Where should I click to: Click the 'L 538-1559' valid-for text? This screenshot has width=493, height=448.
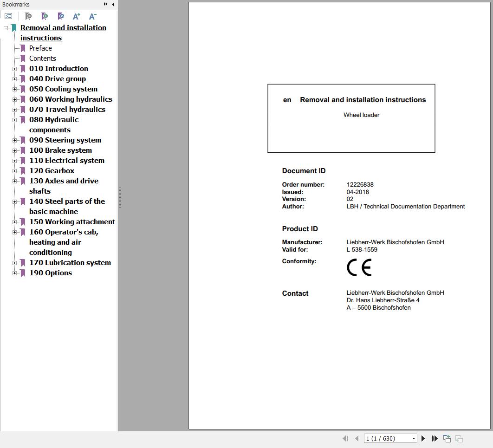[362, 250]
